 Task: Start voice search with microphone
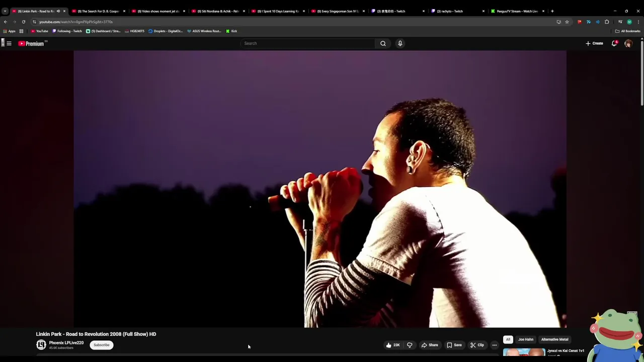[400, 43]
